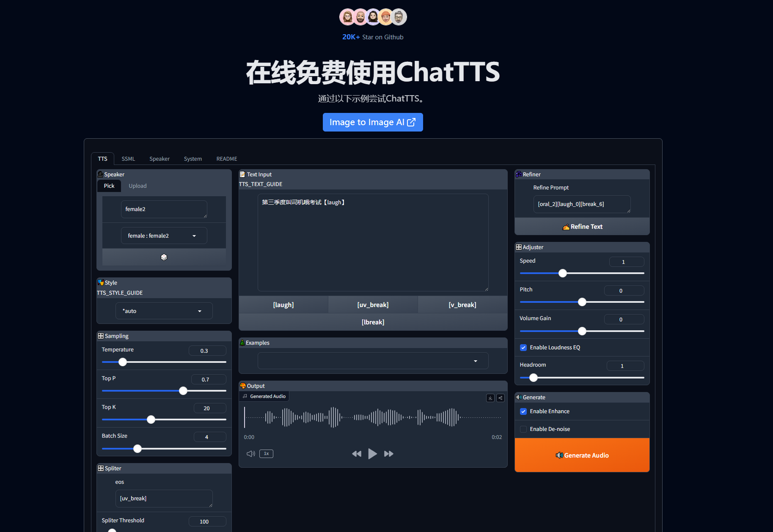
Task: Click the Spliter Threshold value box 100
Action: click(207, 521)
